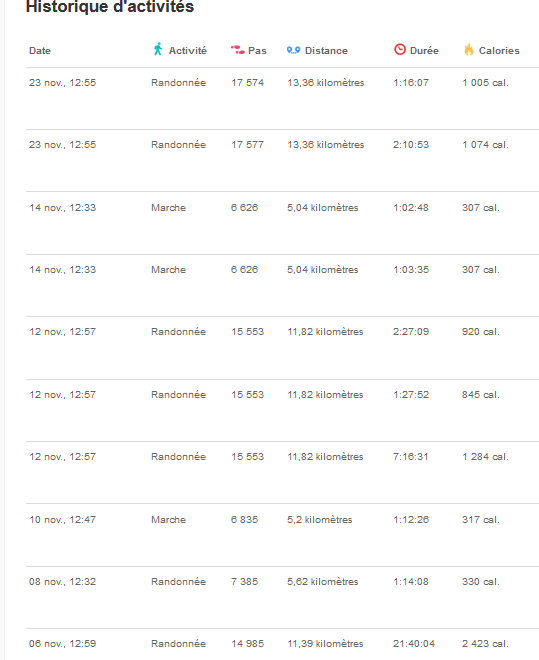The image size is (539, 660).
Task: Click the red clock Durée icon
Action: pos(400,50)
